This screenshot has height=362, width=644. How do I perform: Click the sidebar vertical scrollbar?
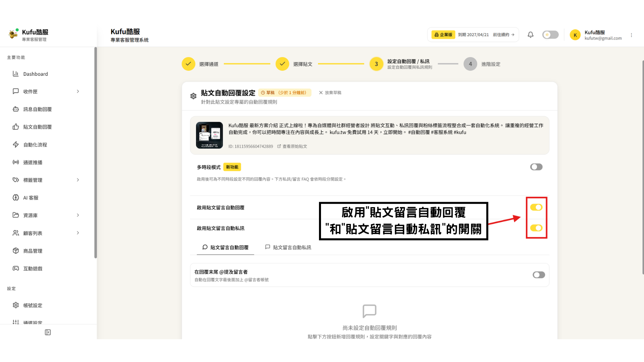coord(96,153)
